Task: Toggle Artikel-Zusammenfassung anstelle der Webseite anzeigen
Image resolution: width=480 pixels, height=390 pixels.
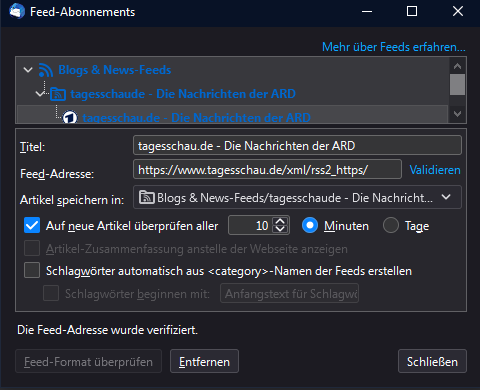Action: click(x=32, y=248)
